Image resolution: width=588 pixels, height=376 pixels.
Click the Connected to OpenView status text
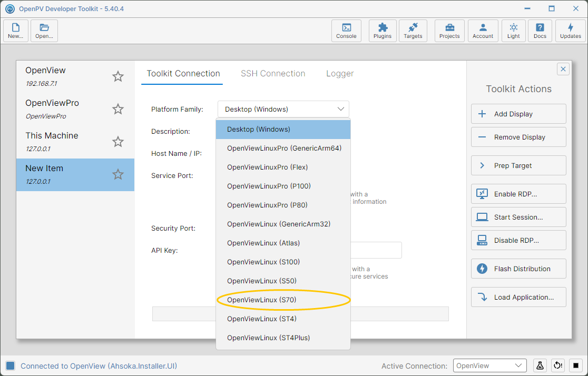pyautogui.click(x=99, y=366)
